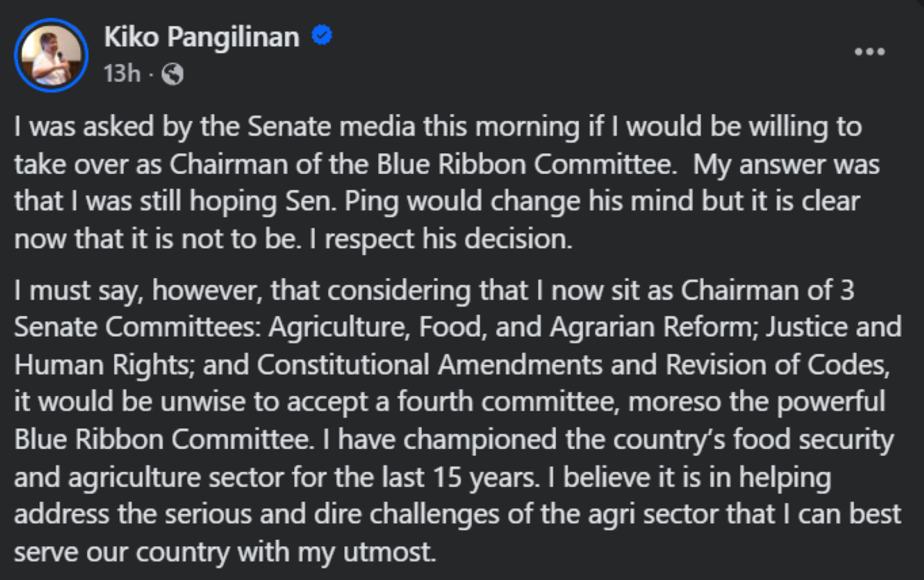
Task: Click the verified blue checkmark badge
Action: pos(321,35)
